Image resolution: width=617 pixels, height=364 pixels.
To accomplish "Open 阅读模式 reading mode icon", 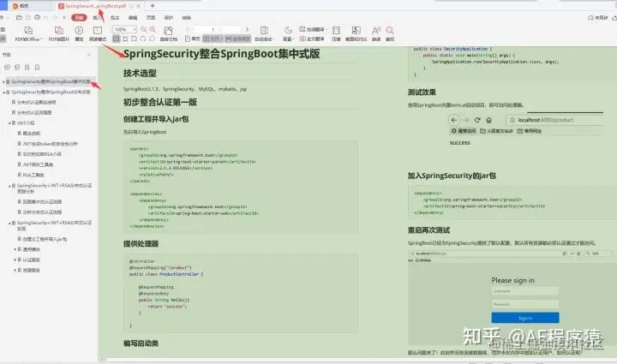I will tap(97, 31).
